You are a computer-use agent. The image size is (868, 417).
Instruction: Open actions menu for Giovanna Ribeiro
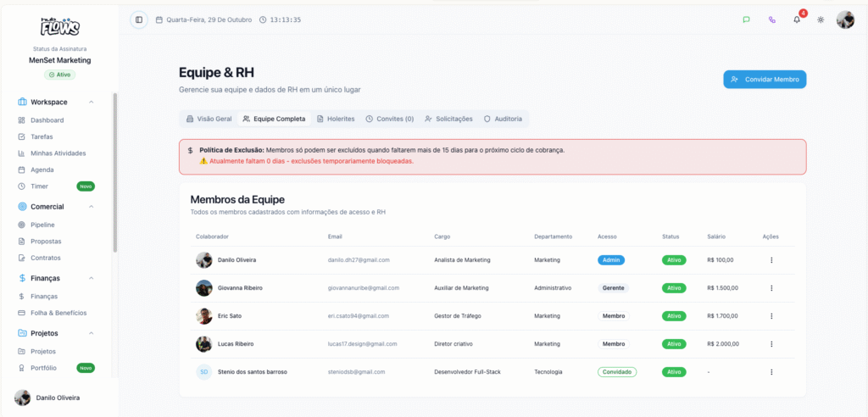pyautogui.click(x=771, y=288)
